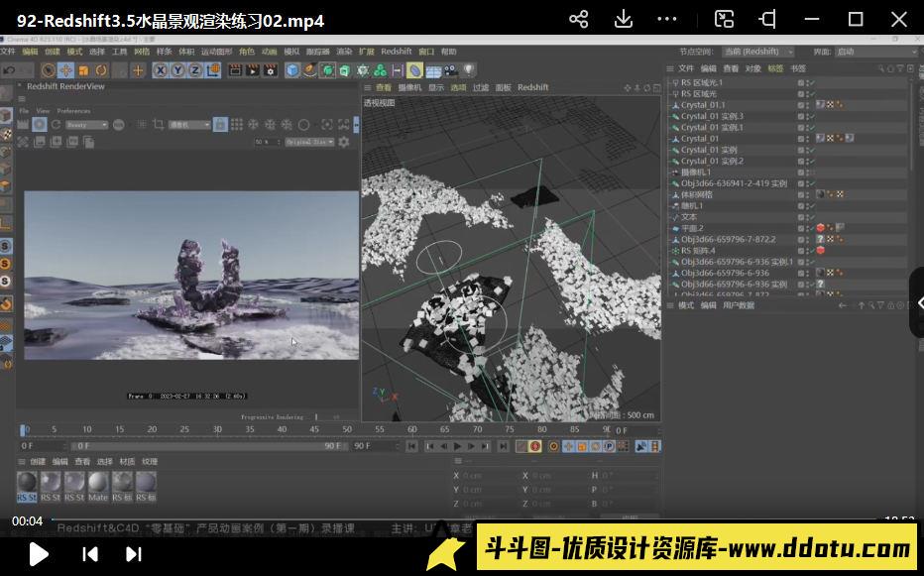Select the Scale tool in the toolbar

tap(83, 70)
